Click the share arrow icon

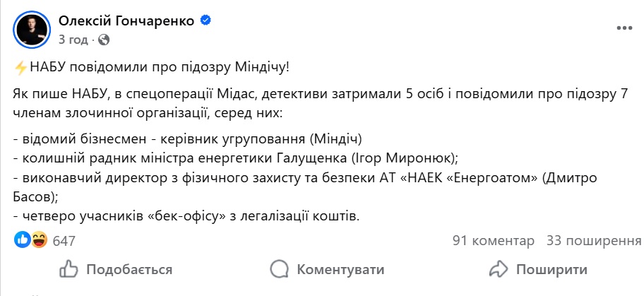[x=499, y=269]
